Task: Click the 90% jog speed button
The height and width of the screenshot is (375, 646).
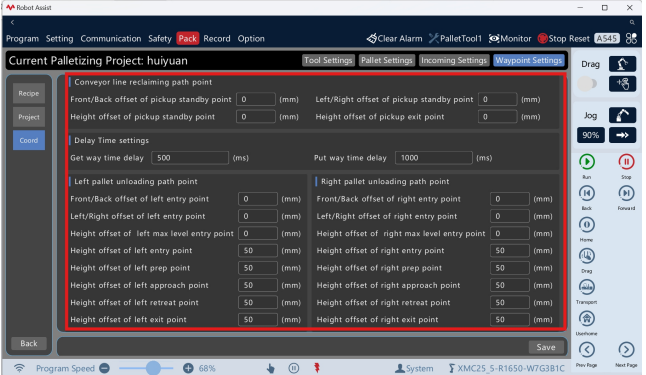Action: [x=590, y=135]
